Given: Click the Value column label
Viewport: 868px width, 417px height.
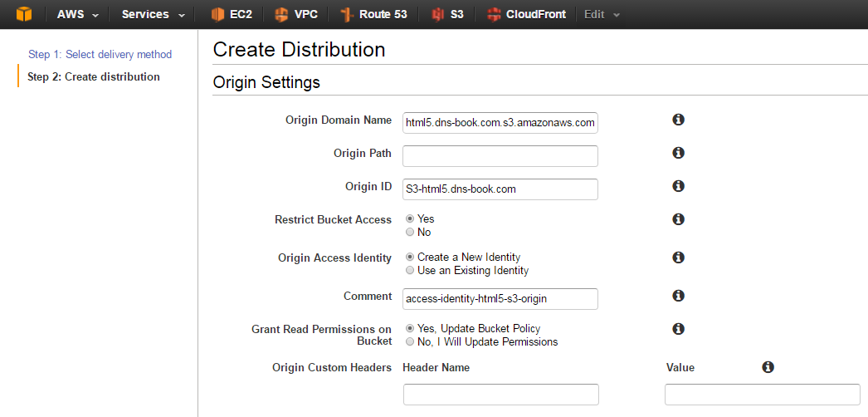Looking at the screenshot, I should (x=680, y=367).
